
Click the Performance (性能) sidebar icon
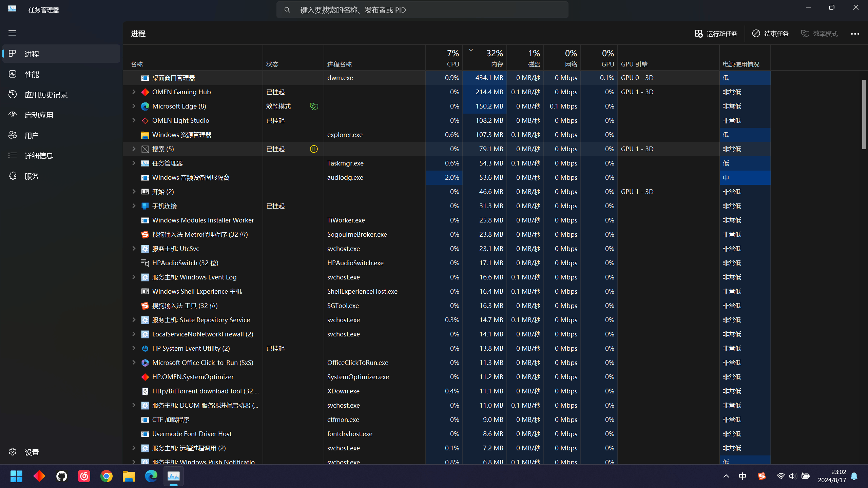coord(13,74)
